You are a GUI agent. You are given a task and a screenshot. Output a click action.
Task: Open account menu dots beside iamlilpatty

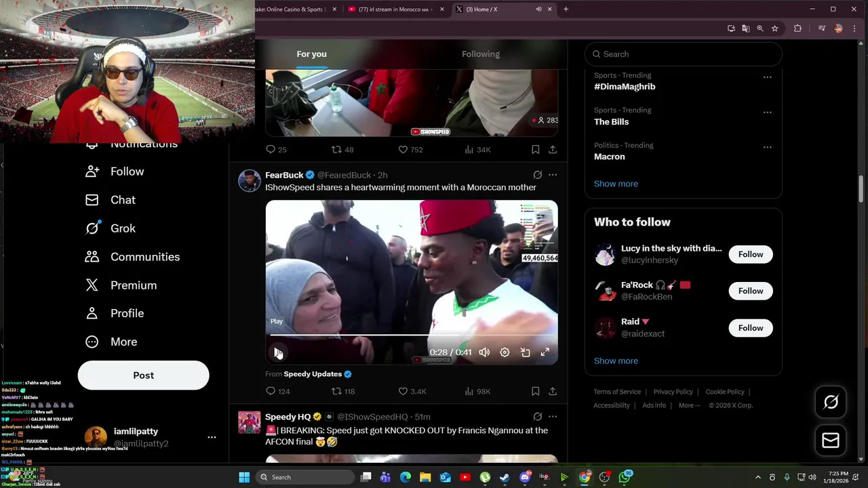coord(212,437)
